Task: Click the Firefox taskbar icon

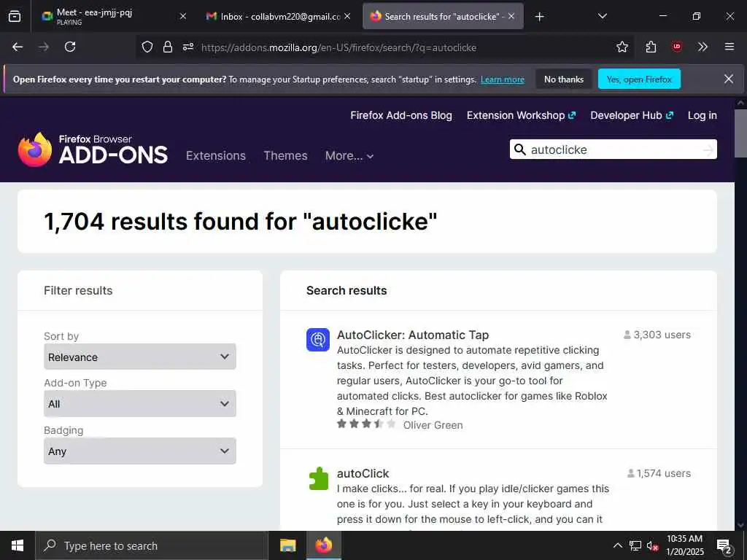Action: click(x=323, y=545)
